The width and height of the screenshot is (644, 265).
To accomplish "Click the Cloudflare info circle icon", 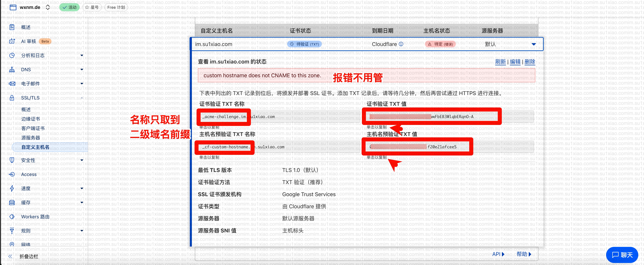I will point(401,44).
